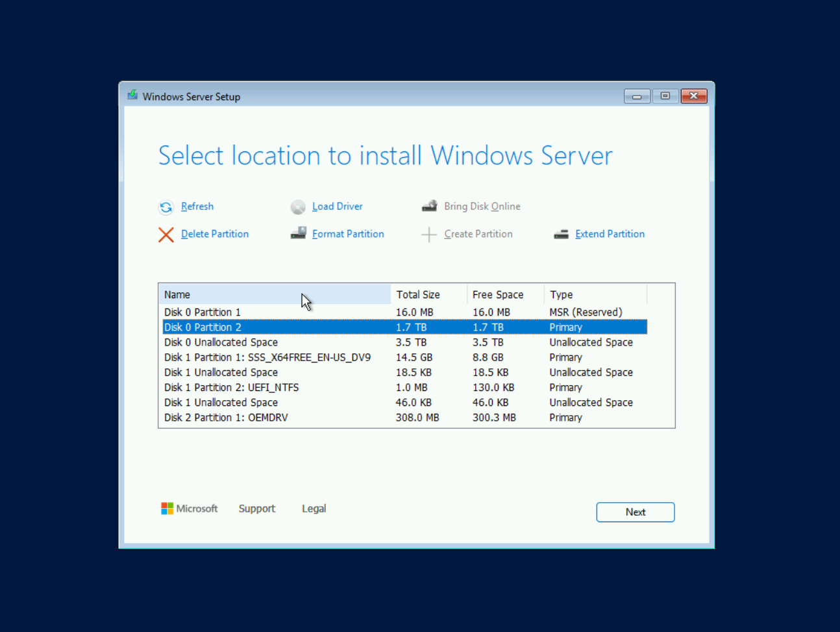
Task: Click the Create Partition plus icon
Action: point(429,234)
